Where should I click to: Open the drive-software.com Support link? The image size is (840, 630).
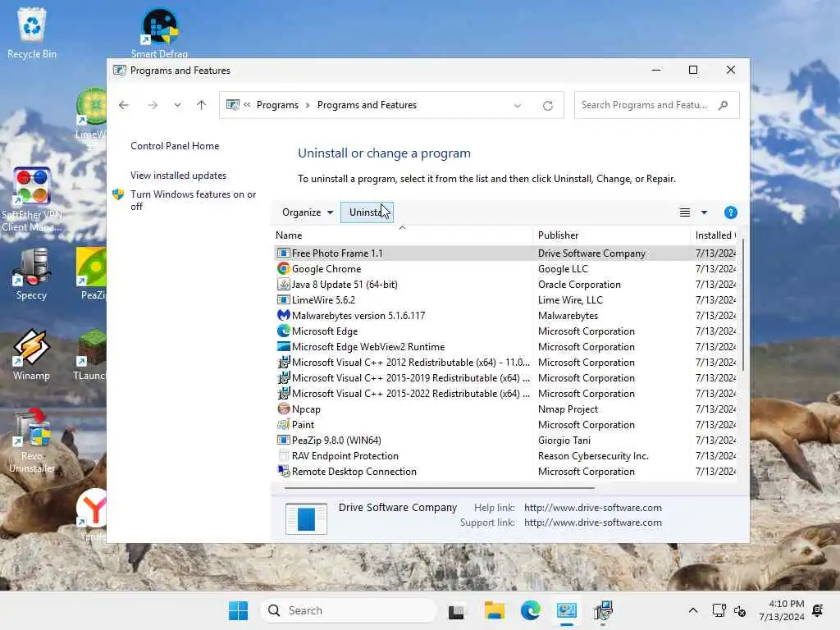click(593, 523)
